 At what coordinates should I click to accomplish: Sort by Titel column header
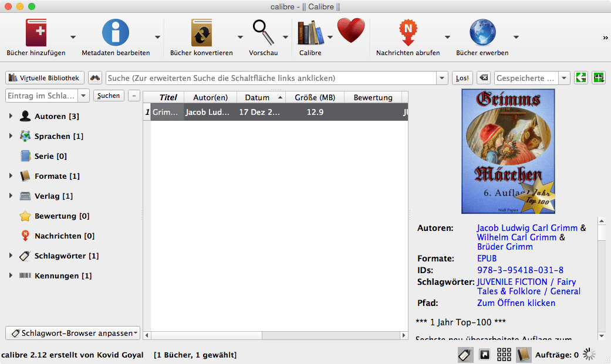click(x=167, y=97)
